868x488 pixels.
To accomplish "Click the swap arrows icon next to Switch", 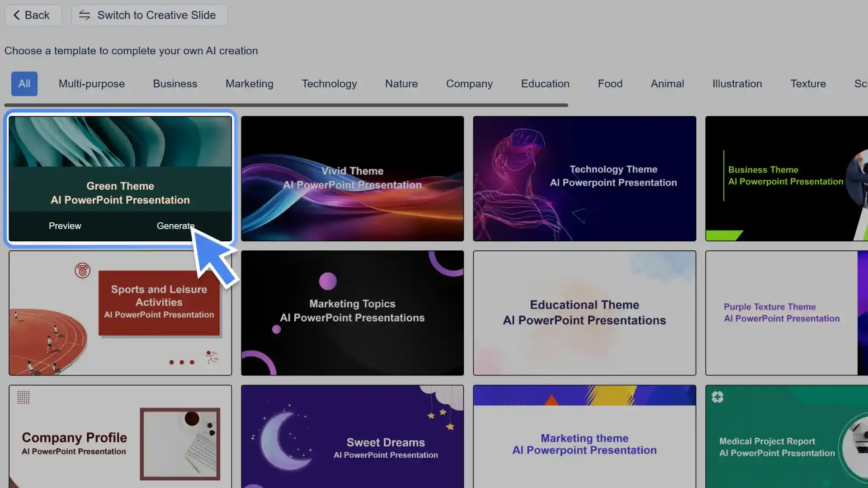I will pos(85,15).
